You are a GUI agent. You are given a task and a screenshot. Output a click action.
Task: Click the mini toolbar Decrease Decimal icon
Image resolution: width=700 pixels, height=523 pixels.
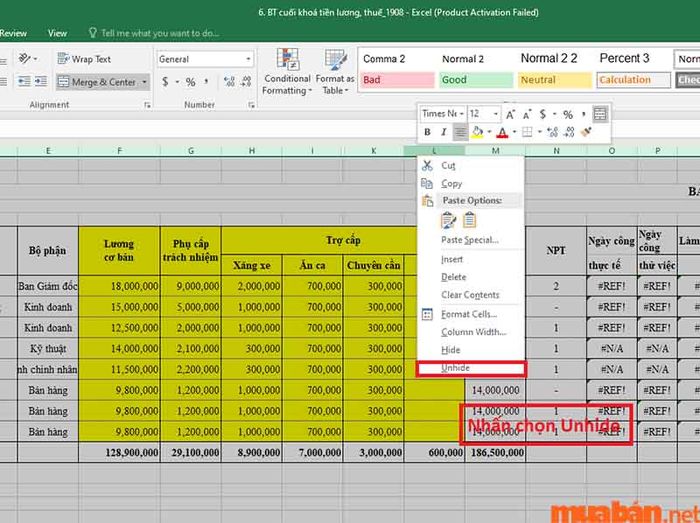[569, 132]
